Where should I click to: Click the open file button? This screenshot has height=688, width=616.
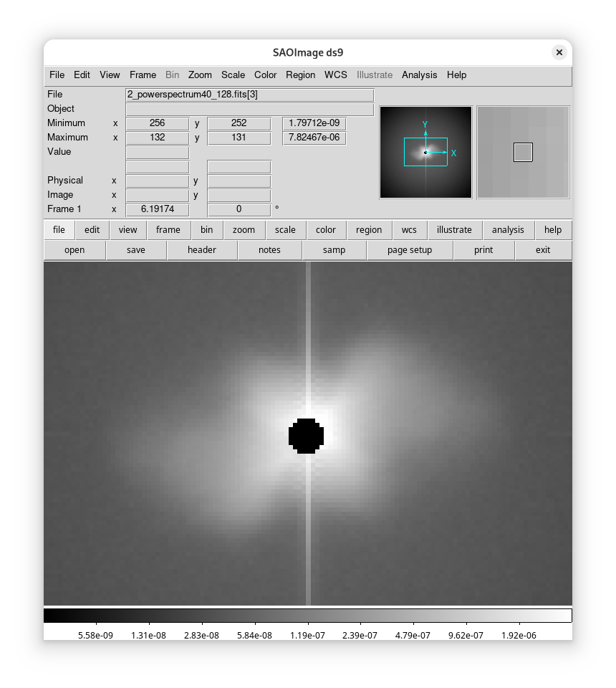point(74,250)
